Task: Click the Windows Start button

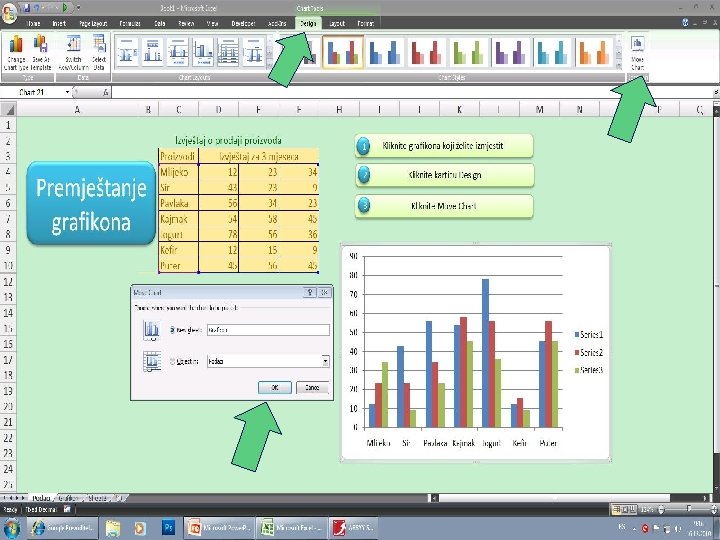Action: click(x=11, y=528)
